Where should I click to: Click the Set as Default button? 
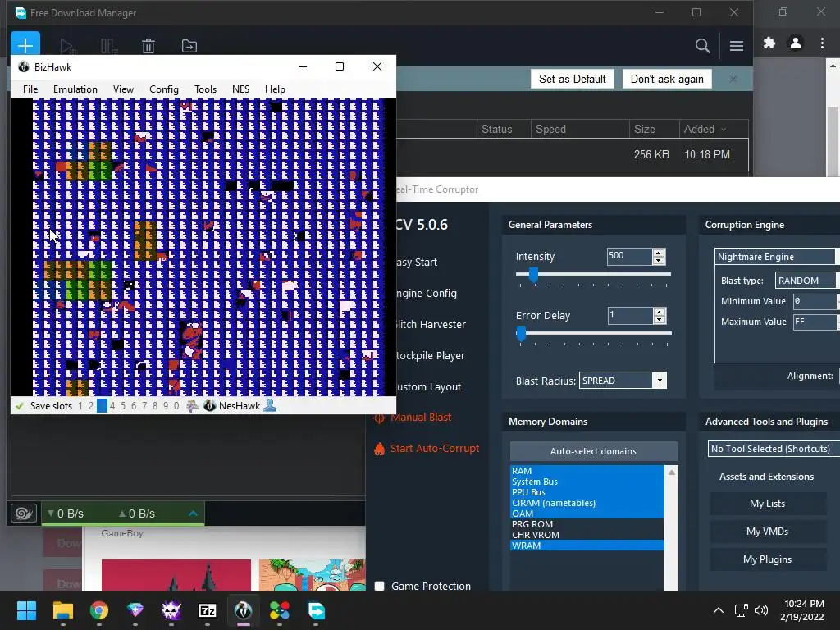tap(572, 80)
